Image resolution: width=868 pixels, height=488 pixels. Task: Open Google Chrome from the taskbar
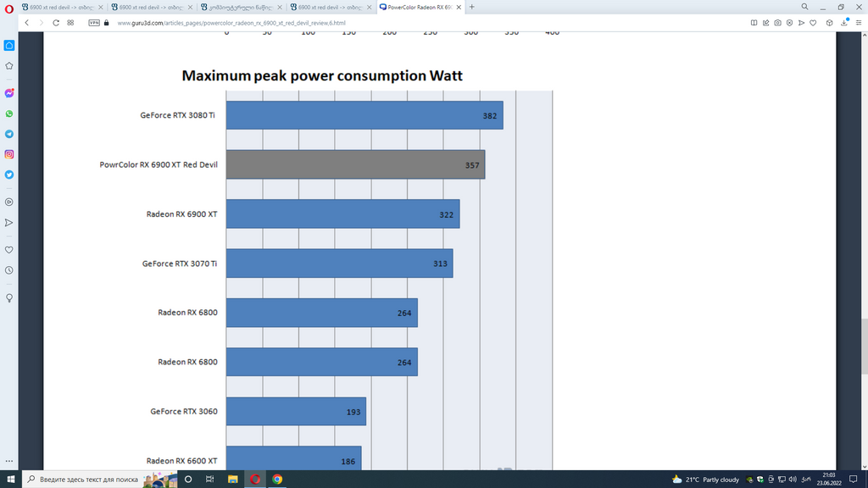277,480
